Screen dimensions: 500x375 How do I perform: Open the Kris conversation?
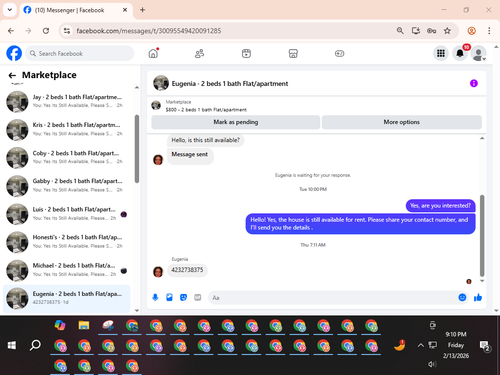[67, 129]
